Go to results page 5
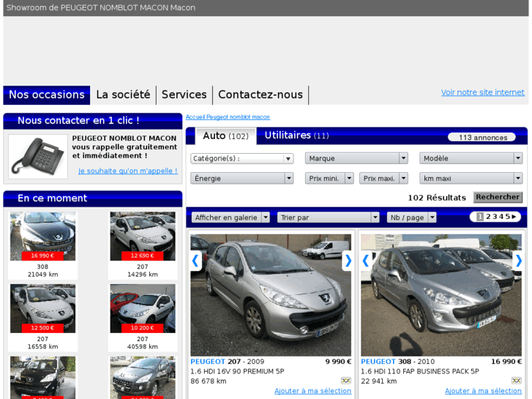Screen dimensions: 532x399 (508, 217)
